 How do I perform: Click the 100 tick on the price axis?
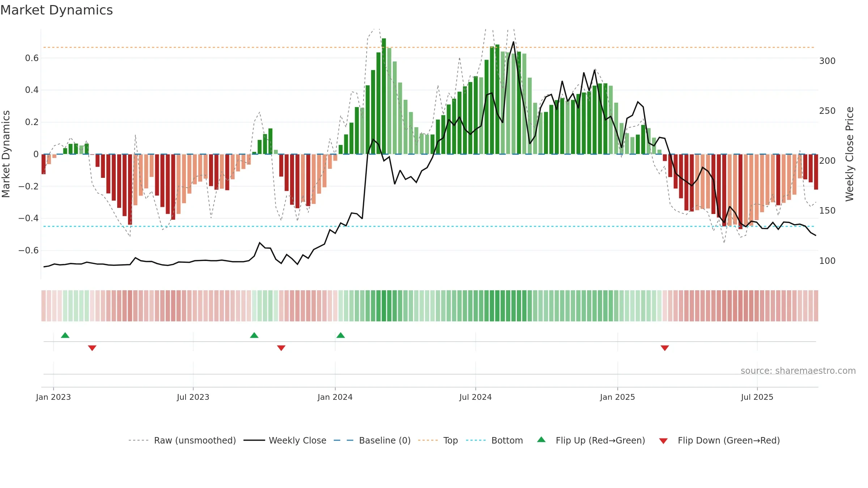pyautogui.click(x=827, y=261)
